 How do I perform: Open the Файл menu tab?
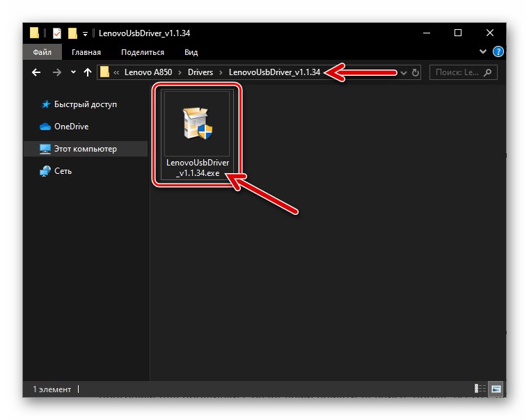[42, 52]
